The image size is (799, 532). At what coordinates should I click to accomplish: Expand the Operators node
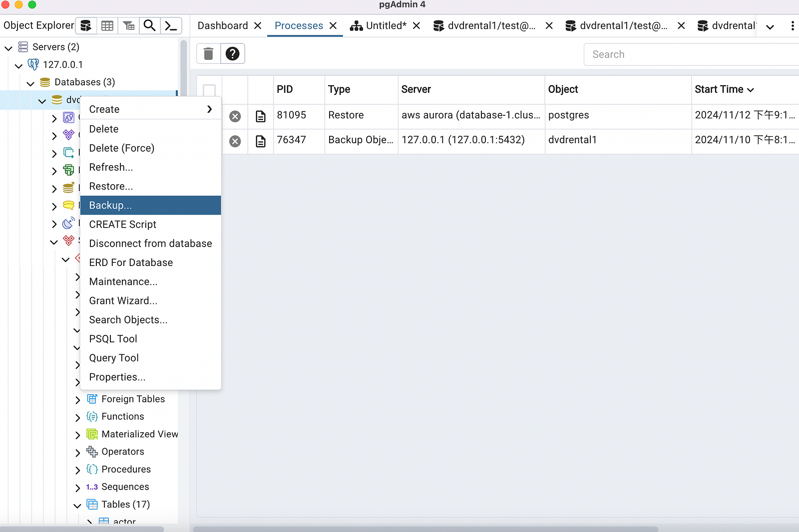coord(77,453)
